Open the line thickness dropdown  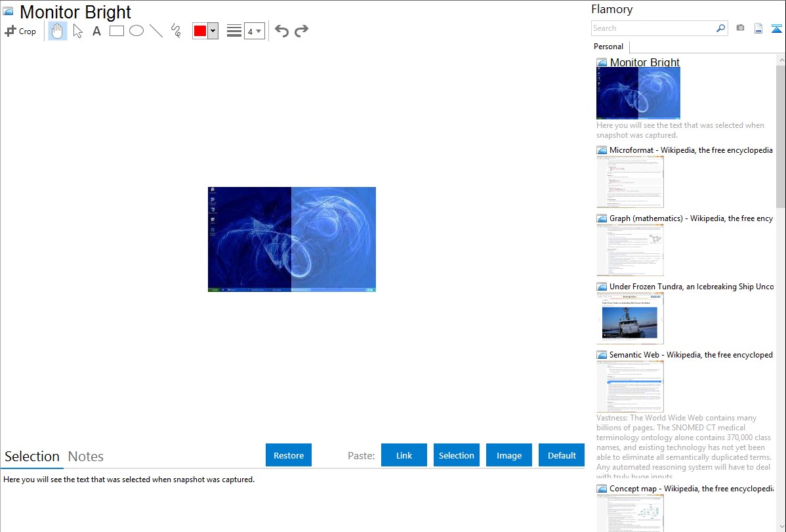tap(254, 31)
